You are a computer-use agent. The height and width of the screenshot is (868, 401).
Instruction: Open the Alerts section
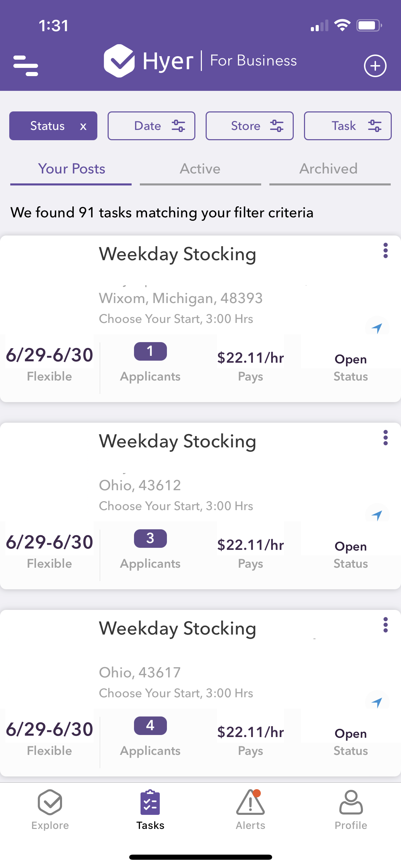tap(251, 810)
